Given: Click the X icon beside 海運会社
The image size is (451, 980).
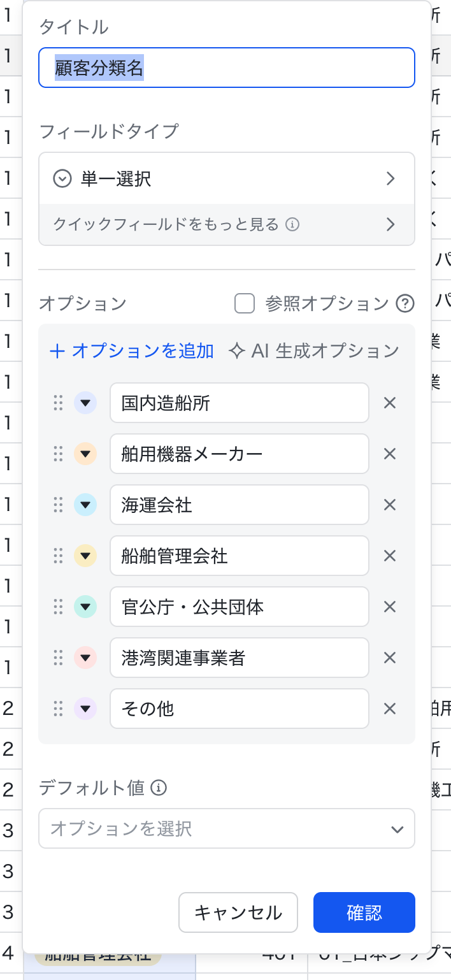Looking at the screenshot, I should coord(389,505).
